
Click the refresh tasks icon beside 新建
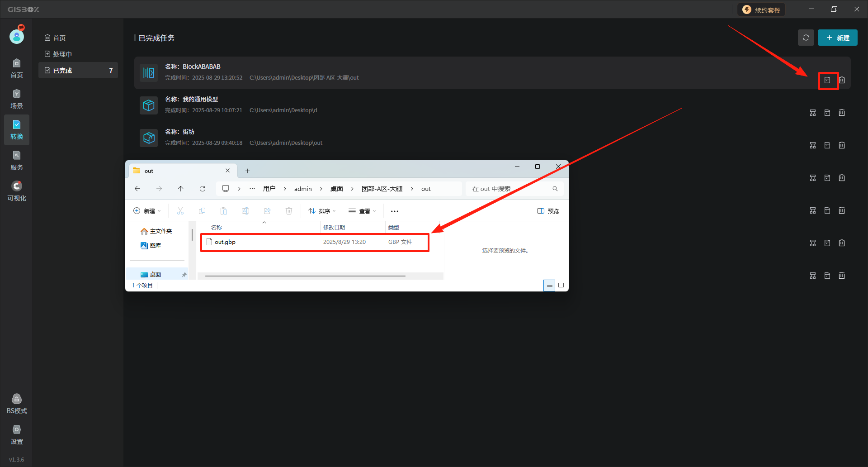[806, 38]
